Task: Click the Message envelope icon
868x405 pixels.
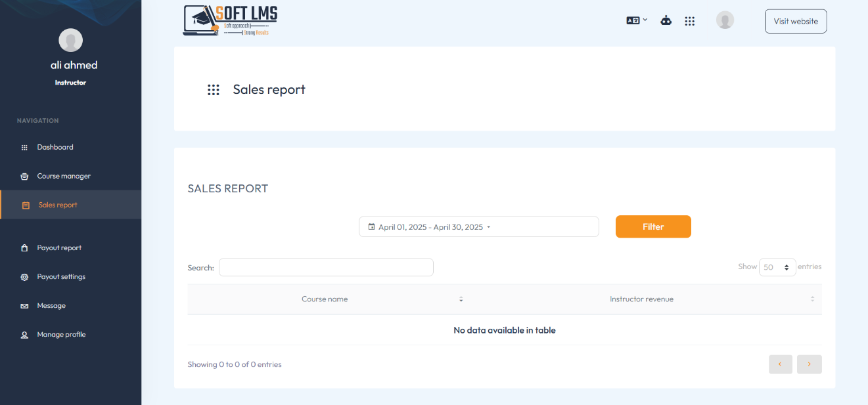Action: pyautogui.click(x=25, y=306)
